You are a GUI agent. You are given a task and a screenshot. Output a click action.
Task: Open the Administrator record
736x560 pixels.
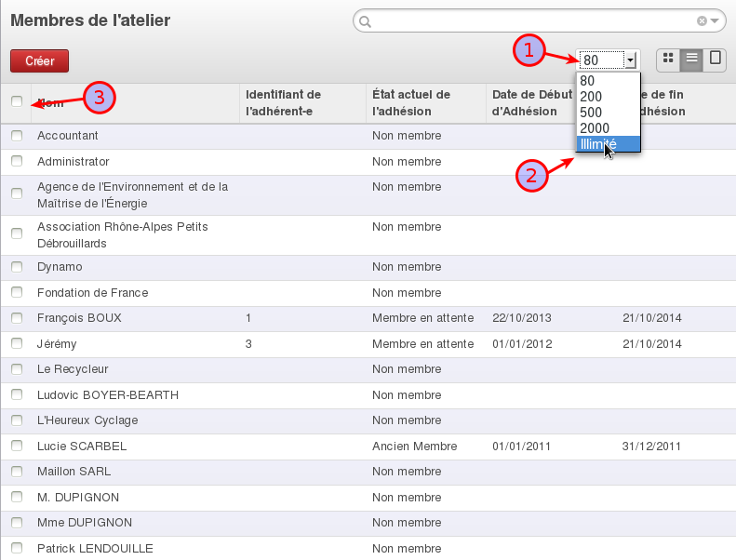pos(74,162)
